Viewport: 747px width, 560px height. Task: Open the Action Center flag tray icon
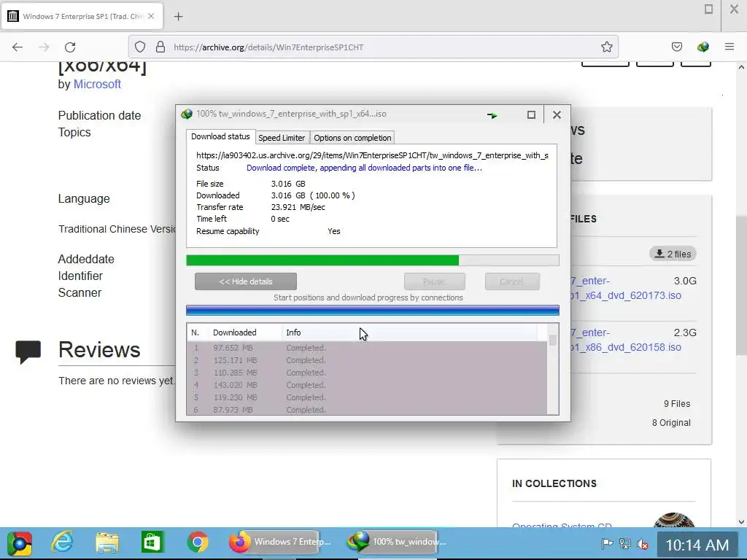click(x=607, y=543)
